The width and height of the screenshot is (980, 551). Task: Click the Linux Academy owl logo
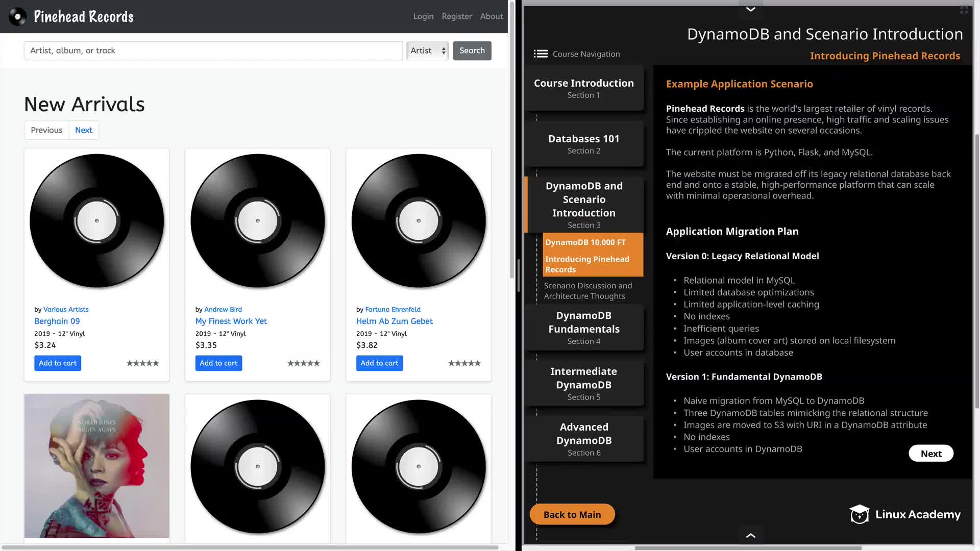(x=860, y=514)
